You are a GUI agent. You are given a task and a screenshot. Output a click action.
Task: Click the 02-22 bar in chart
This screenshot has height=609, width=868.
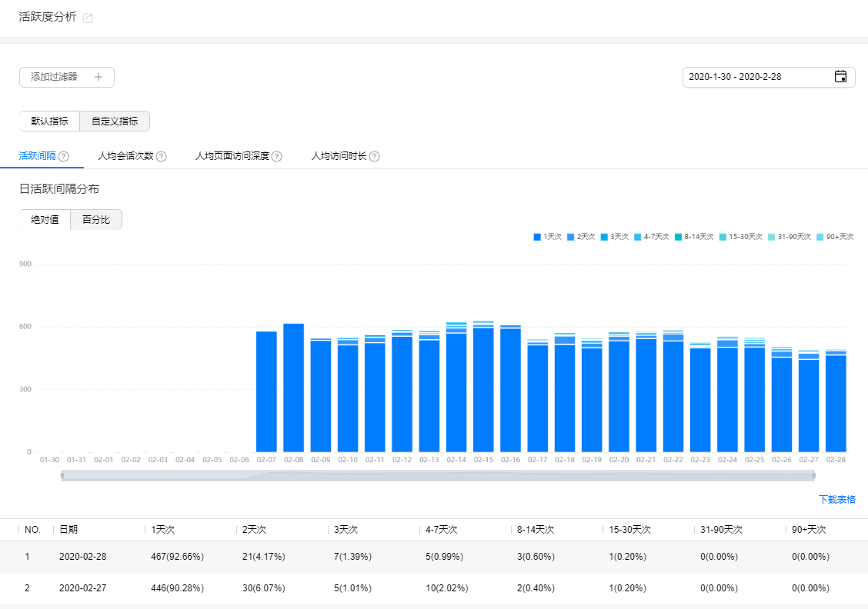pyautogui.click(x=673, y=391)
